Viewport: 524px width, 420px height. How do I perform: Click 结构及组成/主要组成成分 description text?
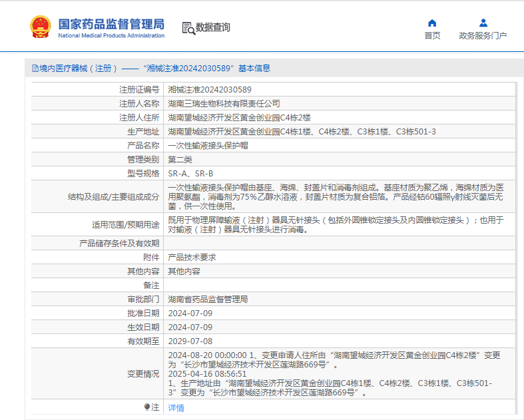[336, 197]
